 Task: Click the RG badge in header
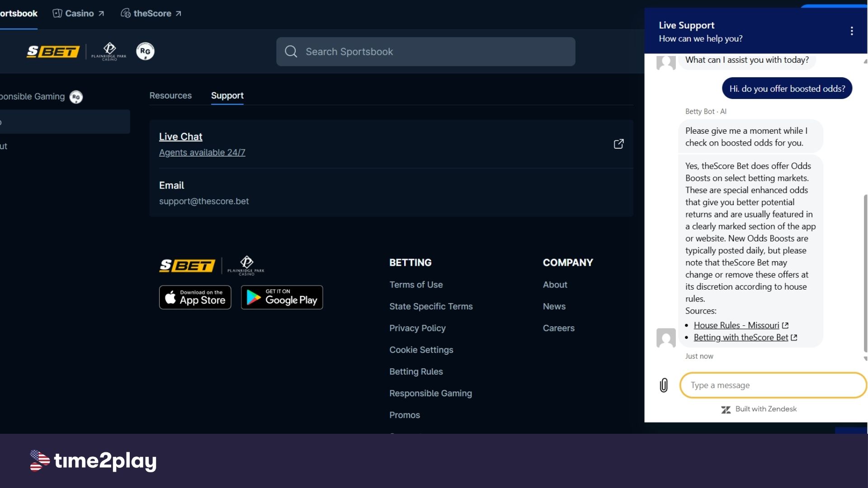click(x=145, y=52)
